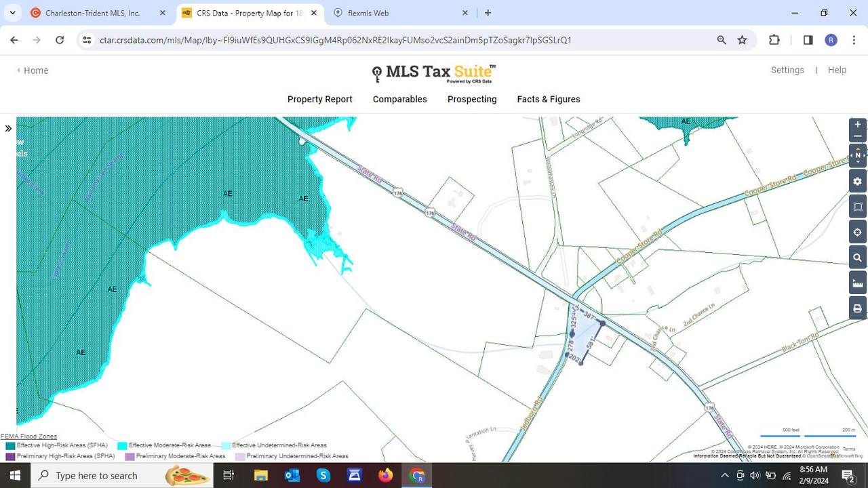Screen dimensions: 868x488
Task: Select the area selection square tool
Action: (858, 207)
